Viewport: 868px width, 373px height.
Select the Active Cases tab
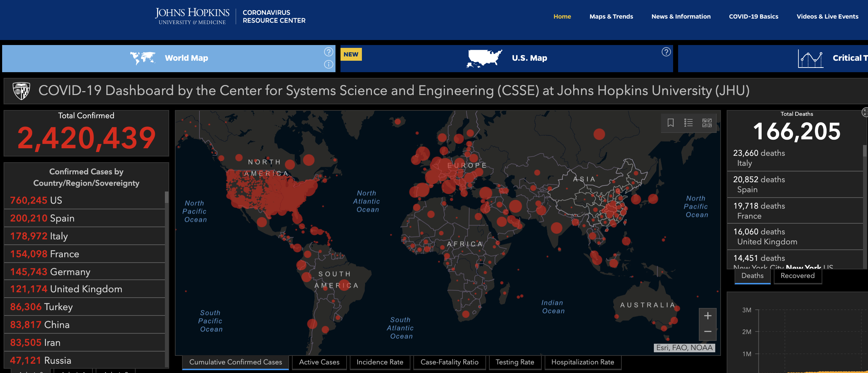pyautogui.click(x=319, y=362)
